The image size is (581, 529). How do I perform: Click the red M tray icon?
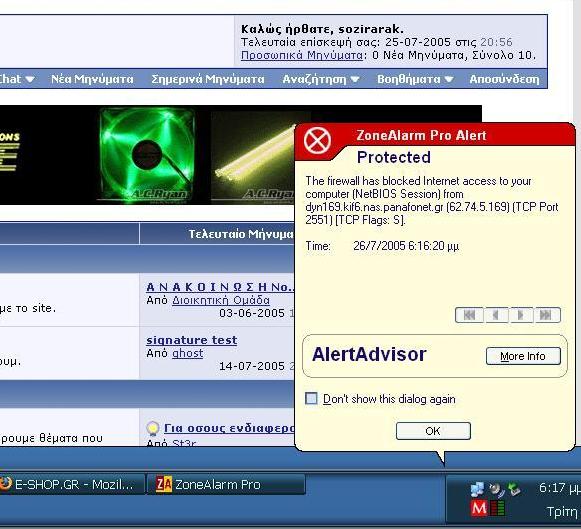[x=479, y=508]
